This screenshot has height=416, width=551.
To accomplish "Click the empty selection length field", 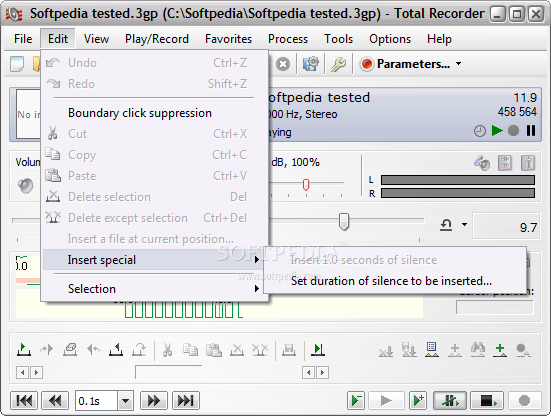I will click(169, 372).
